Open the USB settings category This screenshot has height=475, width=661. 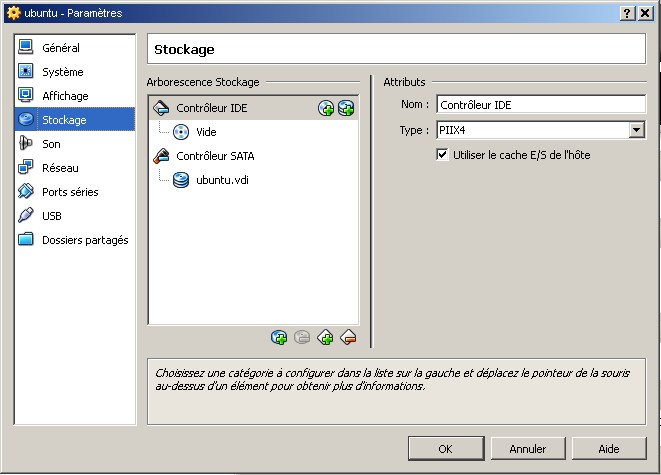click(52, 216)
